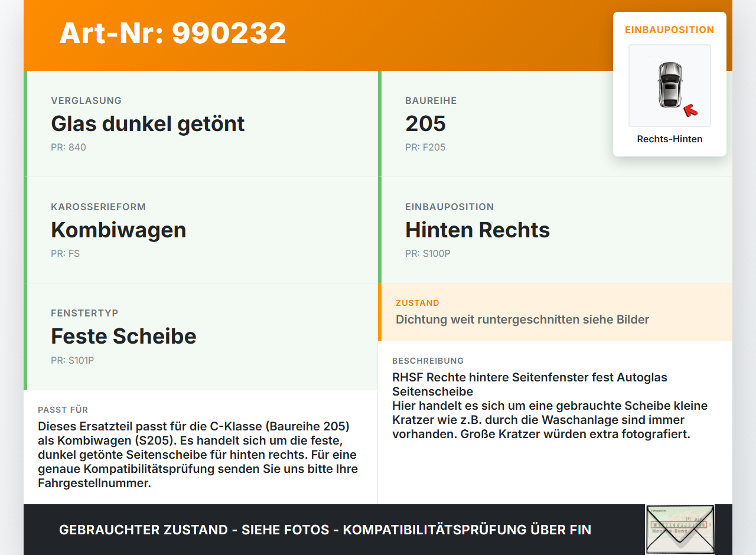Image resolution: width=756 pixels, height=555 pixels.
Task: Click the Art-Nr: 990232 heading
Action: point(172,34)
